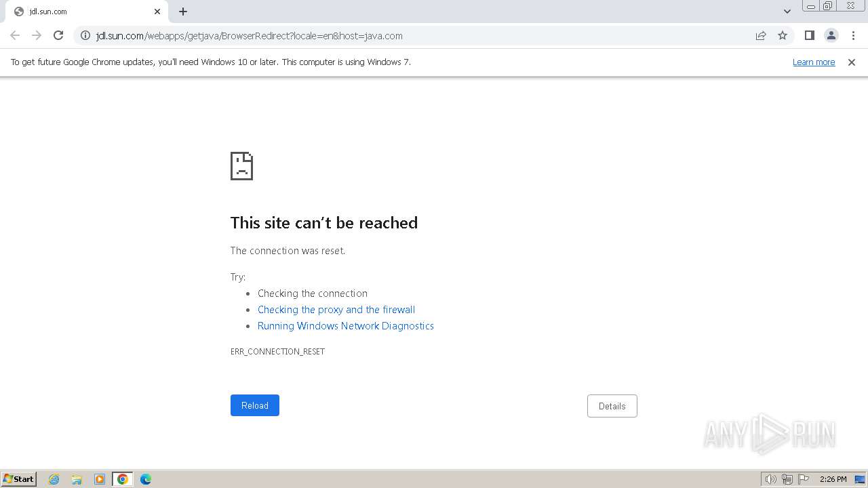Viewport: 868px width, 488px height.
Task: Open volume speaker tray icon
Action: point(770,479)
